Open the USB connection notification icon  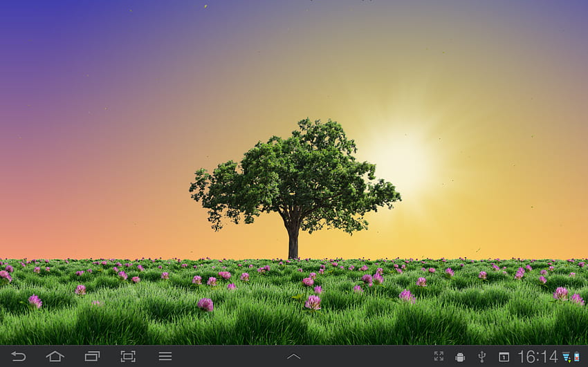coord(482,357)
